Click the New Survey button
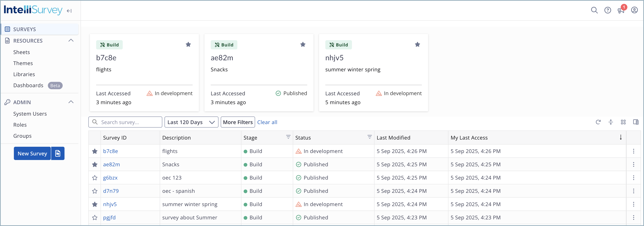Screen dimensions: 644x226 [x=32, y=153]
